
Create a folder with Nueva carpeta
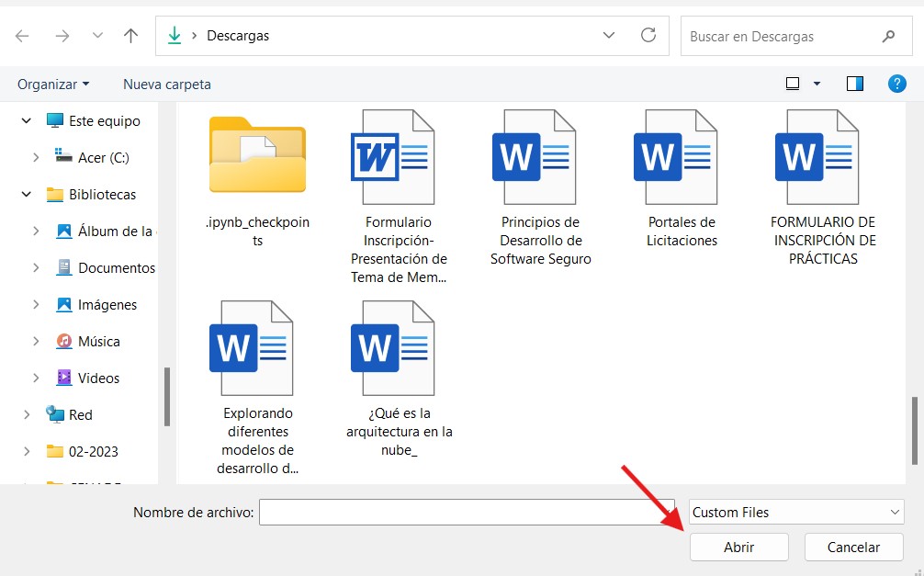tap(167, 85)
